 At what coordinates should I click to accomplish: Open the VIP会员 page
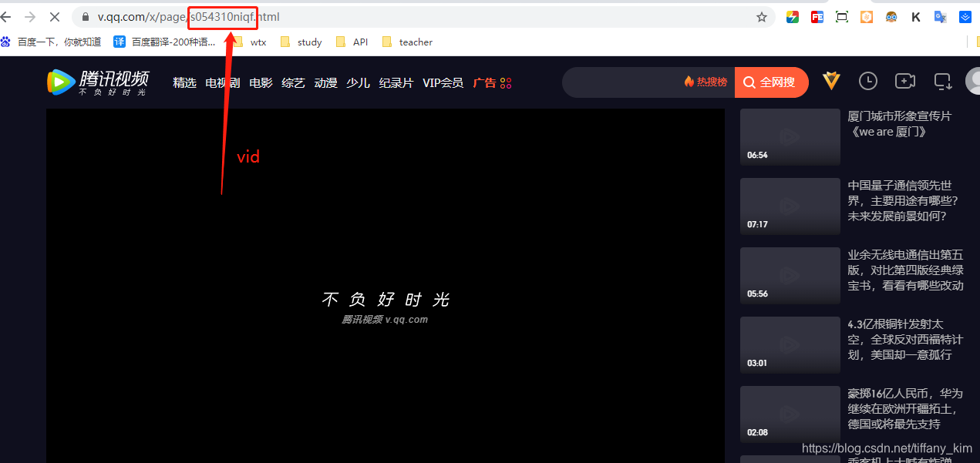point(443,82)
